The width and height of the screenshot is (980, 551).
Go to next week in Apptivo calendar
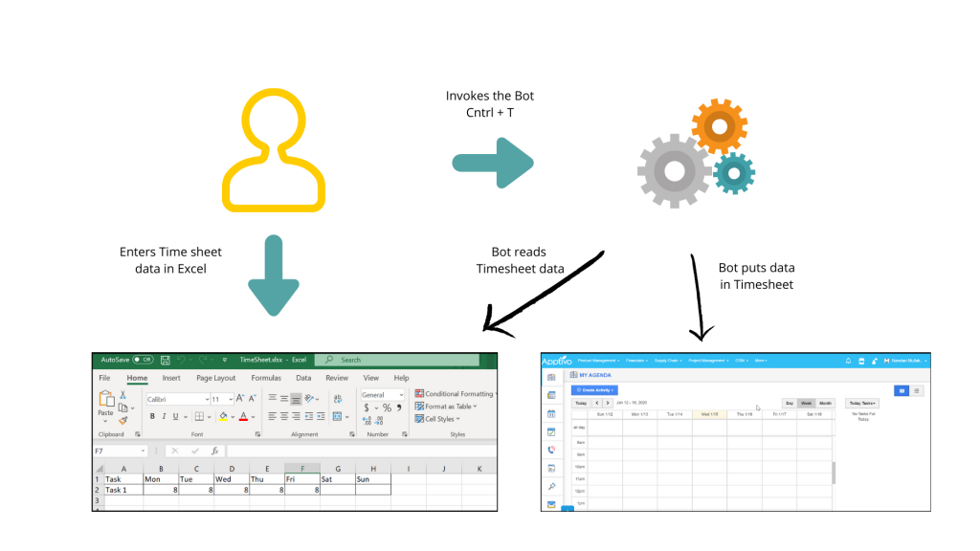(x=608, y=404)
